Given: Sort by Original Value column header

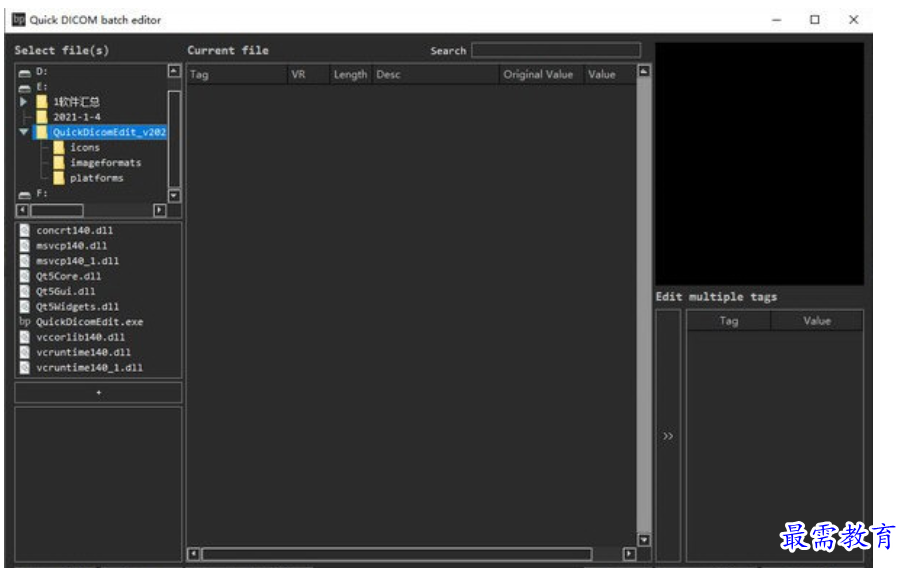Looking at the screenshot, I should 538,74.
